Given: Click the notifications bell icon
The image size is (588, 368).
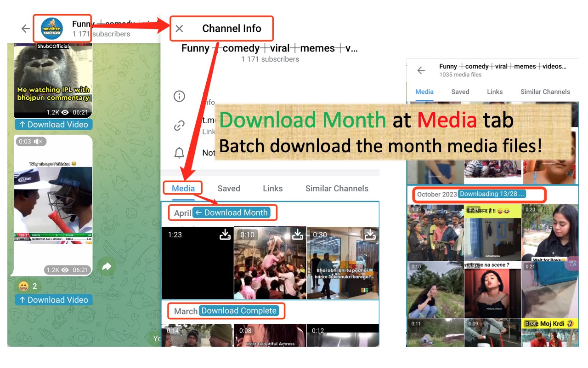Looking at the screenshot, I should 179,153.
